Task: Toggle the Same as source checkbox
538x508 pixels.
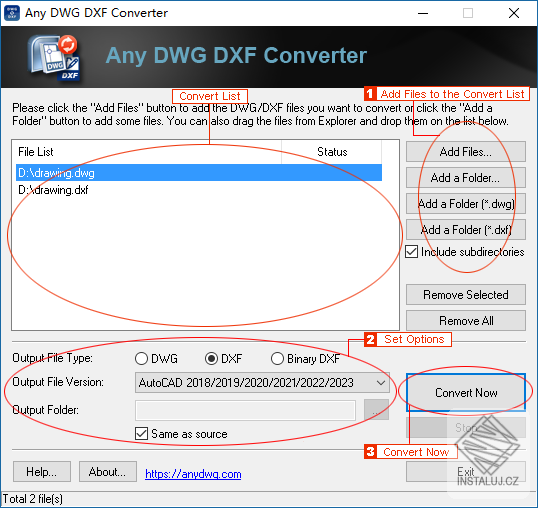Action: pyautogui.click(x=141, y=434)
